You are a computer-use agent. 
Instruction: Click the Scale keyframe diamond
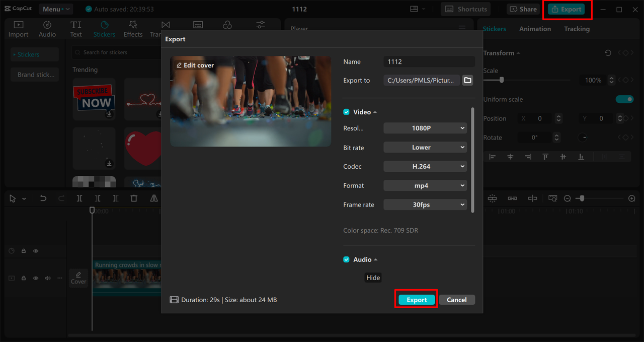[x=625, y=80]
